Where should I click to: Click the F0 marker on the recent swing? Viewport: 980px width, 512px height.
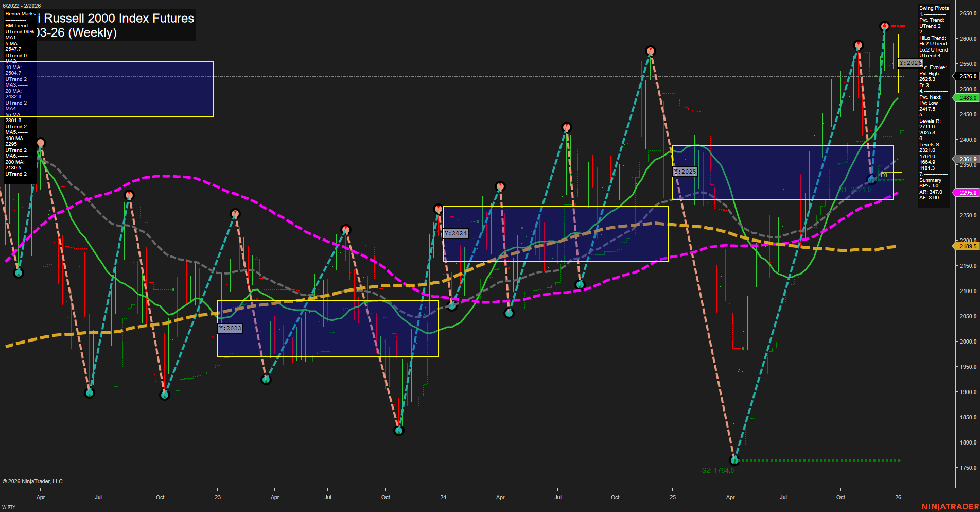[884, 175]
